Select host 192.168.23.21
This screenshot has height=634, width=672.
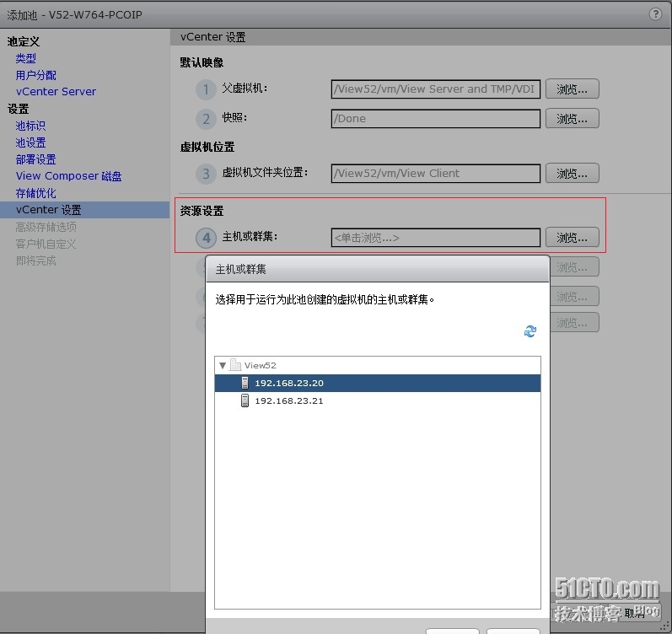tap(378, 400)
